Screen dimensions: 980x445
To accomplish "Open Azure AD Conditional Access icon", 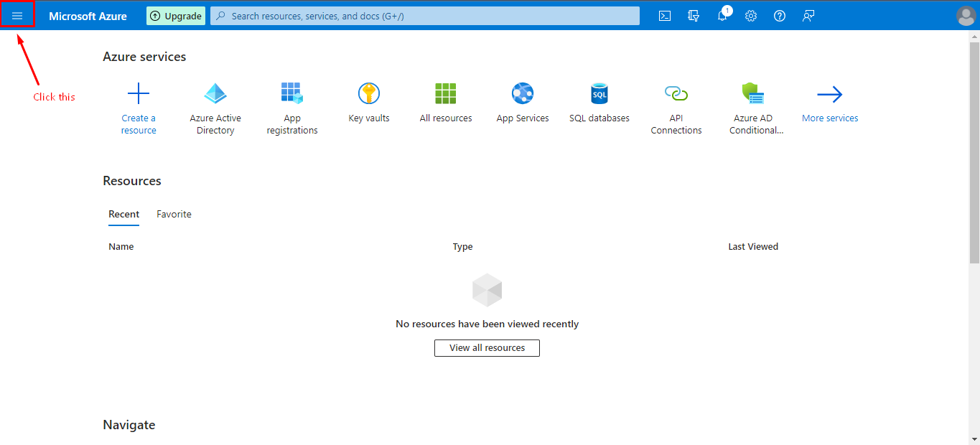I will click(x=753, y=93).
